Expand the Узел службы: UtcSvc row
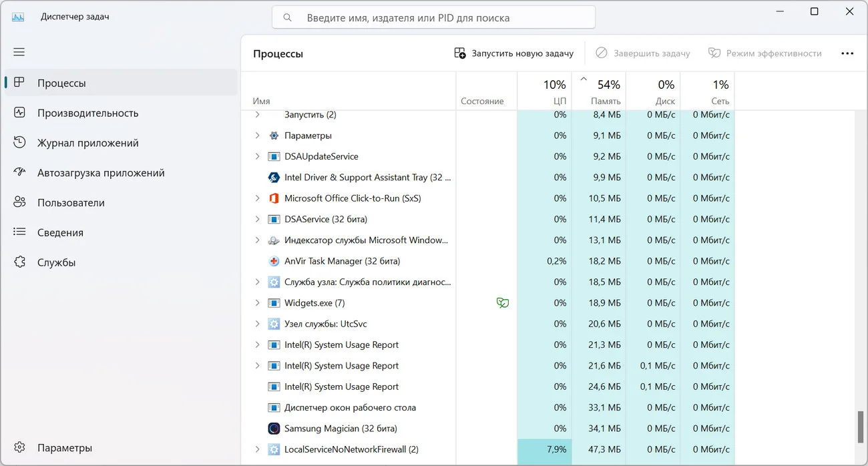This screenshot has width=868, height=466. (x=258, y=324)
